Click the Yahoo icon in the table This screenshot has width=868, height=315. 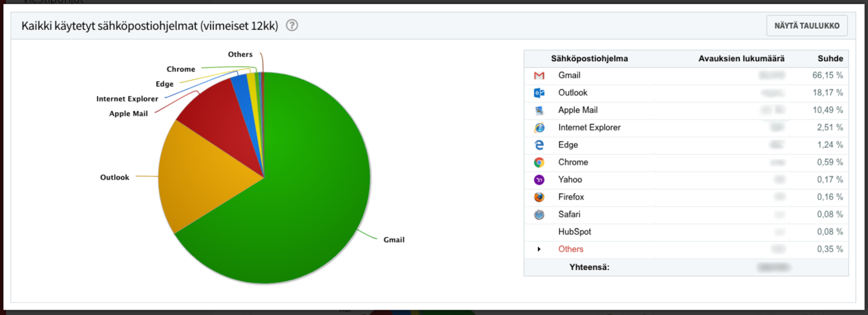click(x=539, y=180)
